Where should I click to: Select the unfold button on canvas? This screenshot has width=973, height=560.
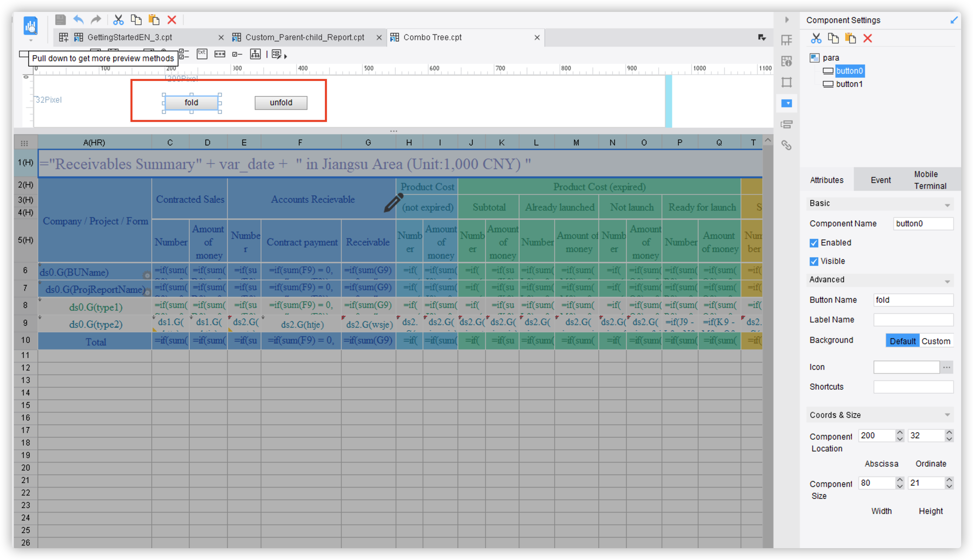[x=280, y=103]
